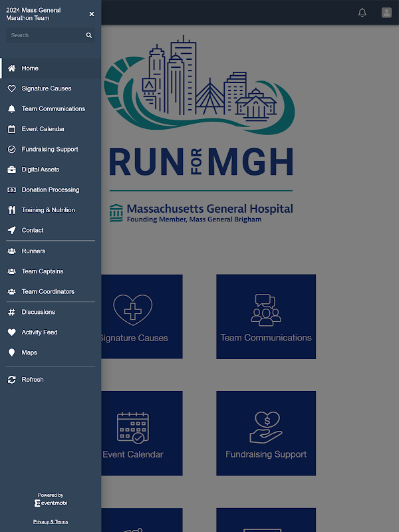Go to Team Communications menu label
Screen dimensions: 399x532
coord(53,109)
